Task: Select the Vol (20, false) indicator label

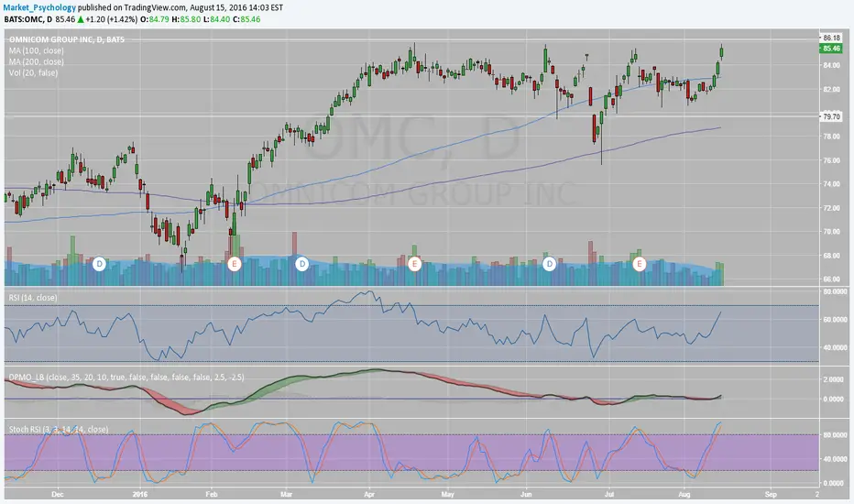Action: [33, 72]
